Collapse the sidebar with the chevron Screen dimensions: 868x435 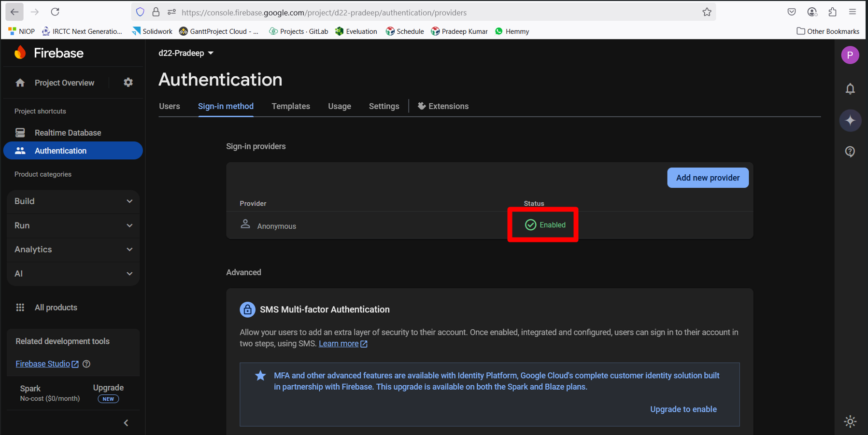(x=126, y=423)
